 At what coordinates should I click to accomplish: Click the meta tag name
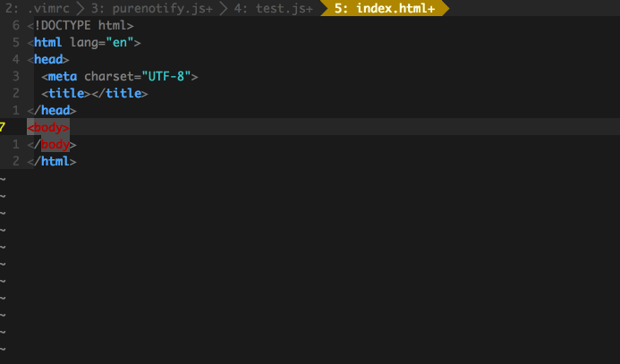point(63,76)
